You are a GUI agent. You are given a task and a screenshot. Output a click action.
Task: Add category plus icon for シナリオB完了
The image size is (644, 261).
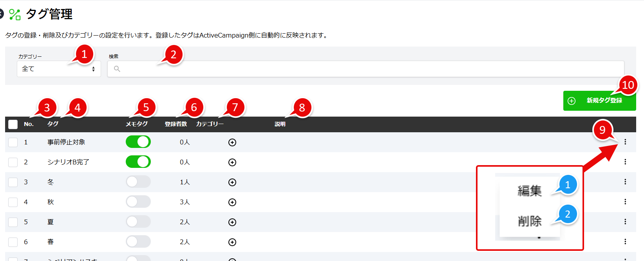pyautogui.click(x=232, y=162)
